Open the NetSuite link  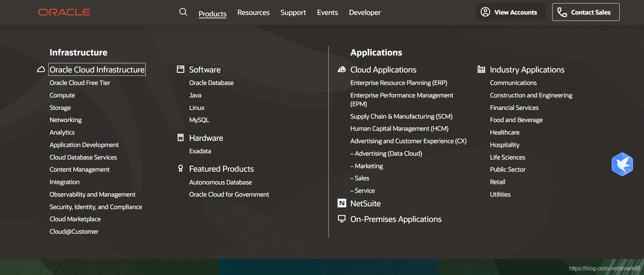[x=366, y=204]
